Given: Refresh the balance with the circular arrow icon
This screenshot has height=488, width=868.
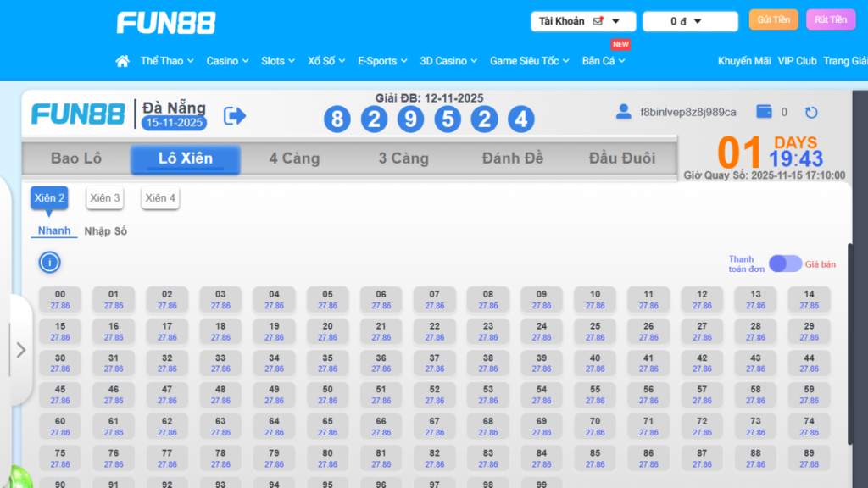Looking at the screenshot, I should click(812, 111).
